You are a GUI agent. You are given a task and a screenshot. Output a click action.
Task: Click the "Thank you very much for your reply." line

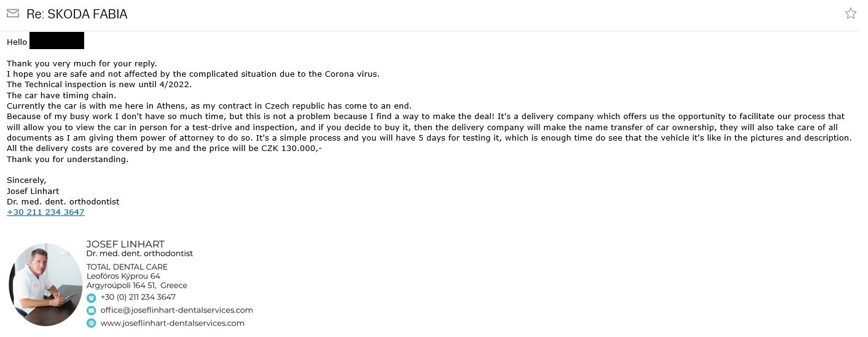[x=82, y=63]
